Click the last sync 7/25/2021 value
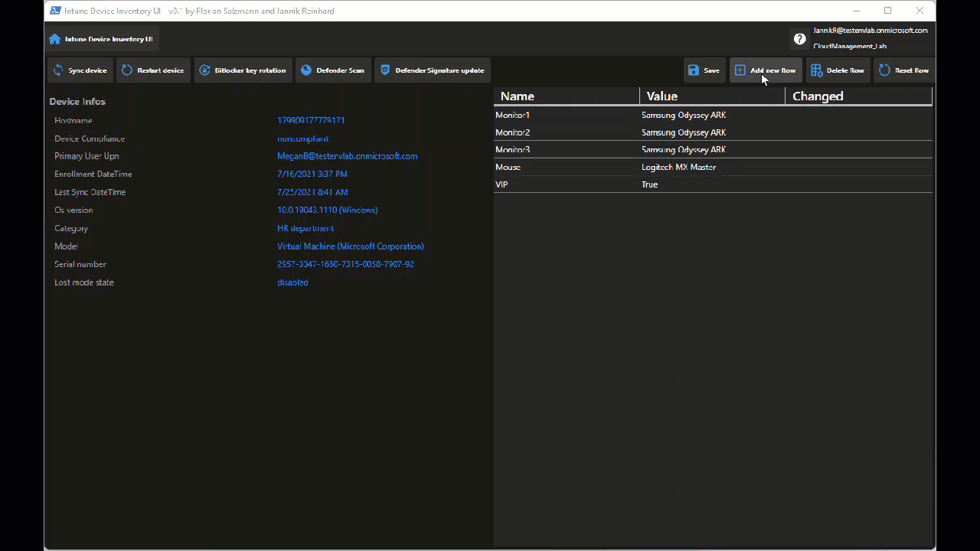Image resolution: width=980 pixels, height=551 pixels. pyautogui.click(x=312, y=192)
